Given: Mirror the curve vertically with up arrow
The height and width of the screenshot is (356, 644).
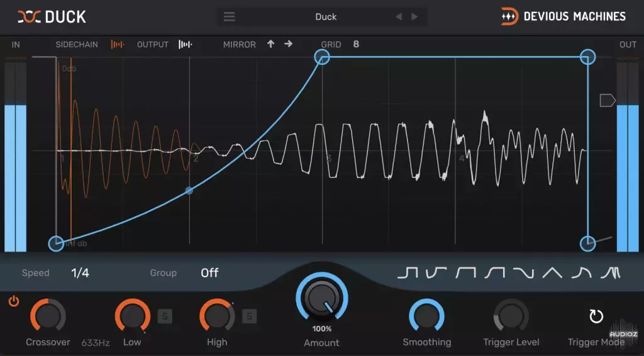Looking at the screenshot, I should (270, 44).
